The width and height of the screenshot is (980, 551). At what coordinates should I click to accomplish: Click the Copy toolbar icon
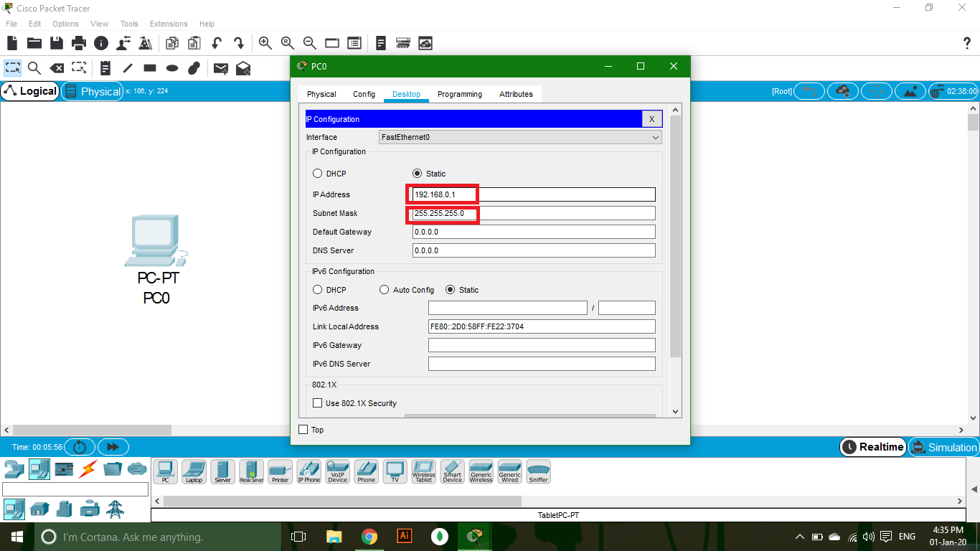[172, 43]
